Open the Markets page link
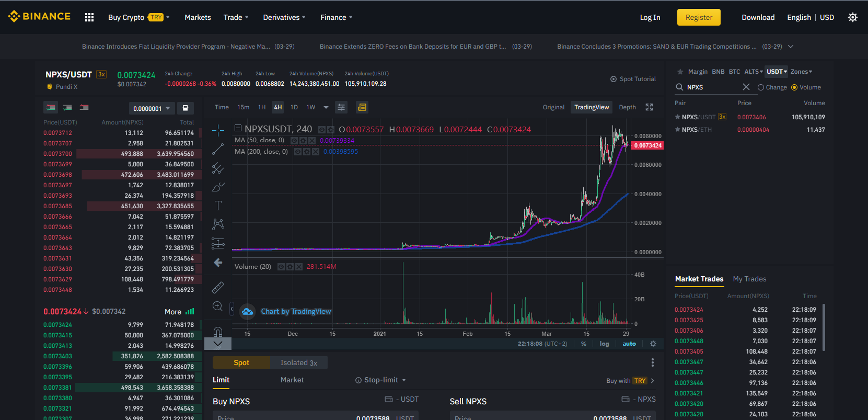The width and height of the screenshot is (868, 420). click(198, 17)
